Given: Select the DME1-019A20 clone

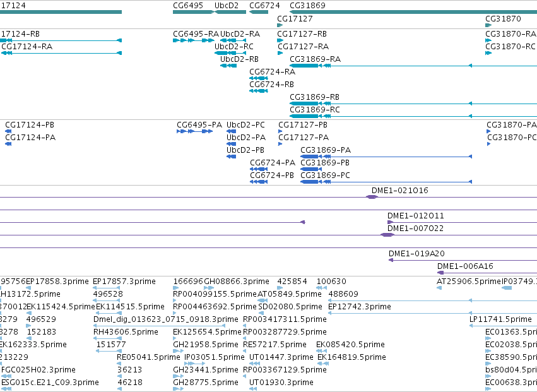Looking at the screenshot, I should pyautogui.click(x=417, y=254).
